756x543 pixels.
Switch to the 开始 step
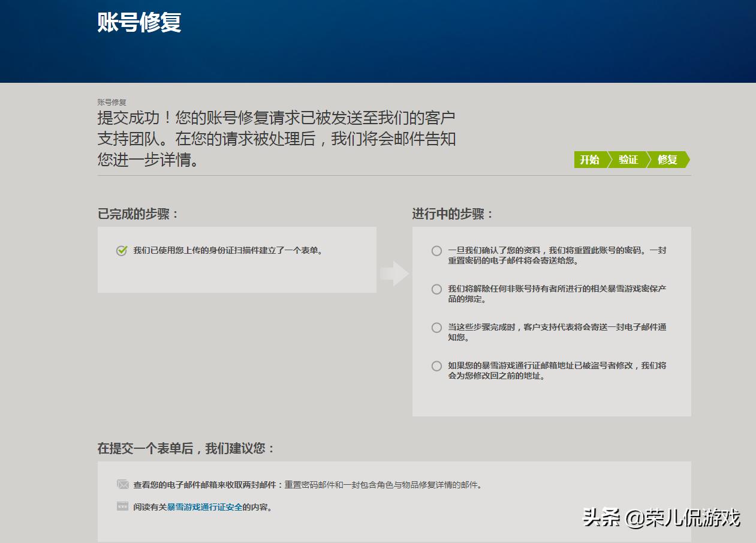[x=590, y=160]
